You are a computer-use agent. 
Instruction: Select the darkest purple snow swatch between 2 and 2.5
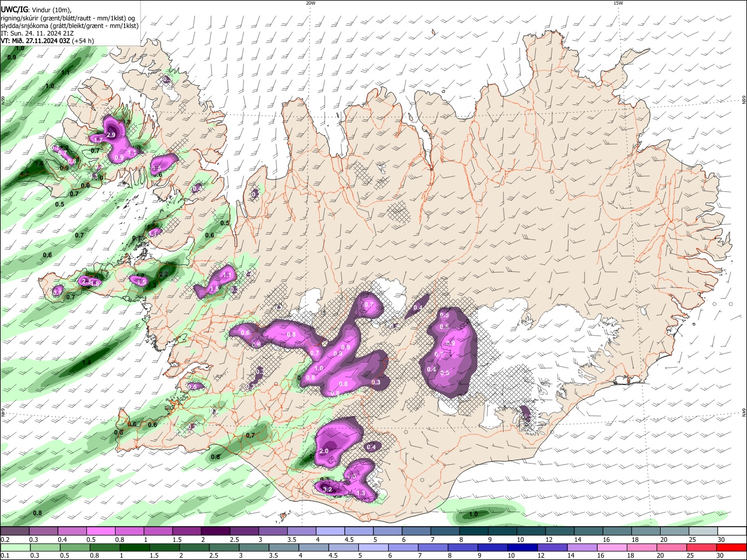[215, 531]
